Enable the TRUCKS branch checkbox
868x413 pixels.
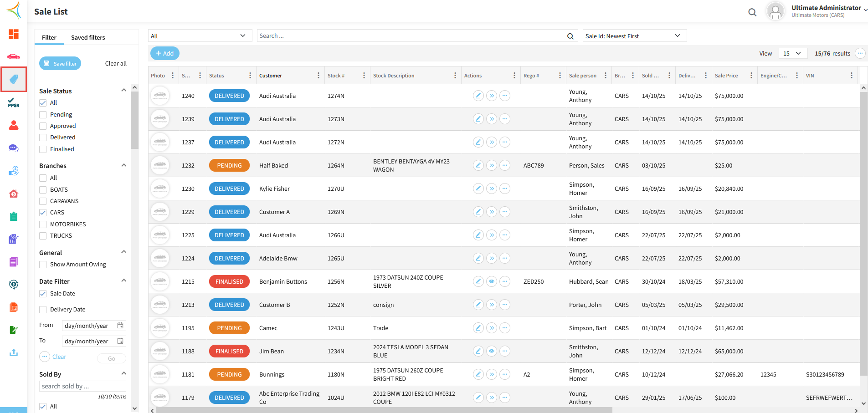coord(43,236)
